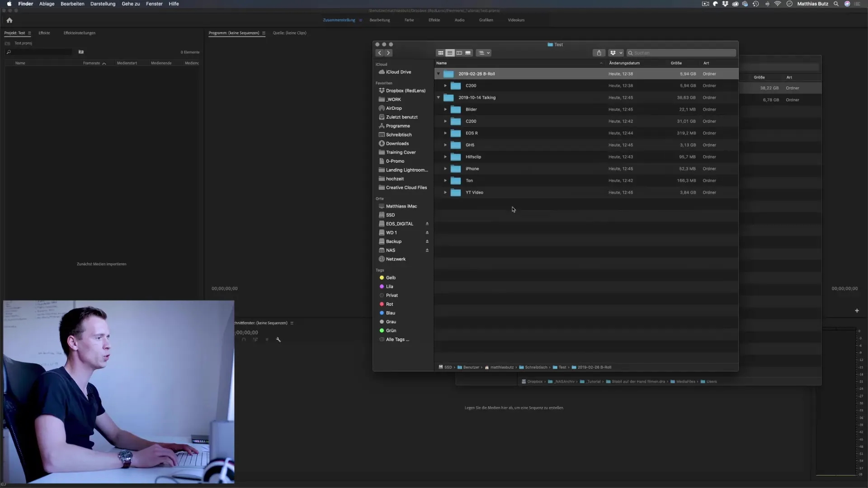Eject the WD 1 volume
The height and width of the screenshot is (488, 868).
point(427,233)
